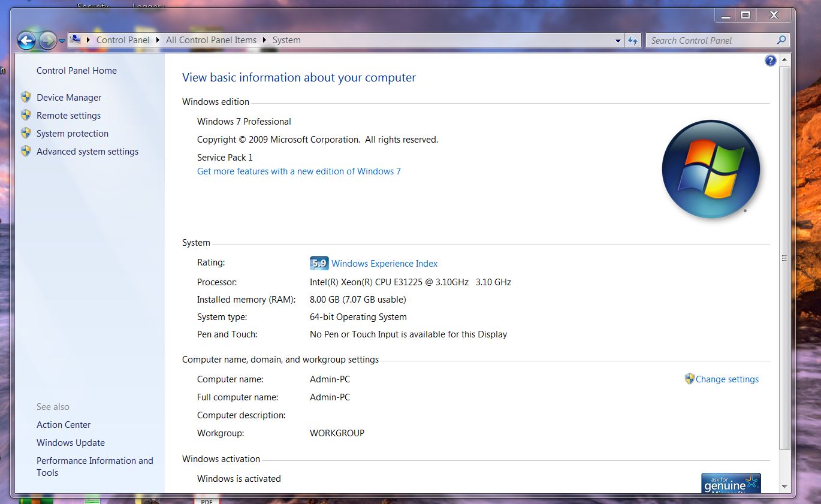The width and height of the screenshot is (821, 504).
Task: Maximize the System window
Action: pyautogui.click(x=745, y=15)
